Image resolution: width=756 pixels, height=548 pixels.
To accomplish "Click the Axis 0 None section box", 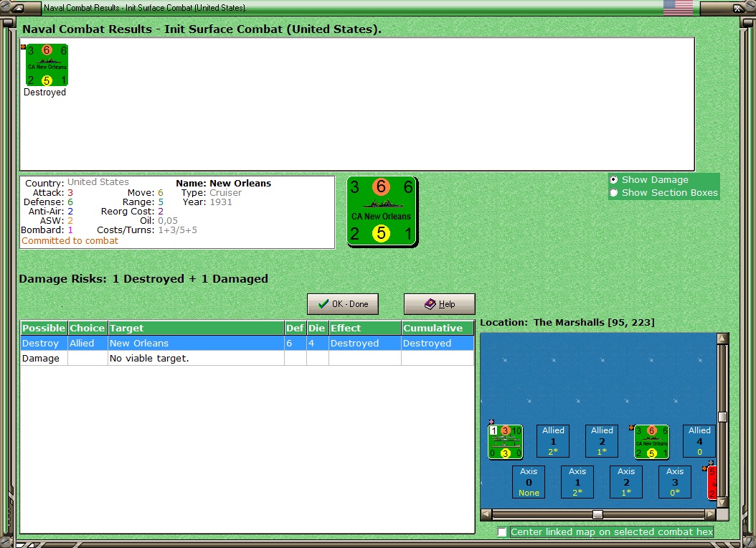I will [x=529, y=482].
